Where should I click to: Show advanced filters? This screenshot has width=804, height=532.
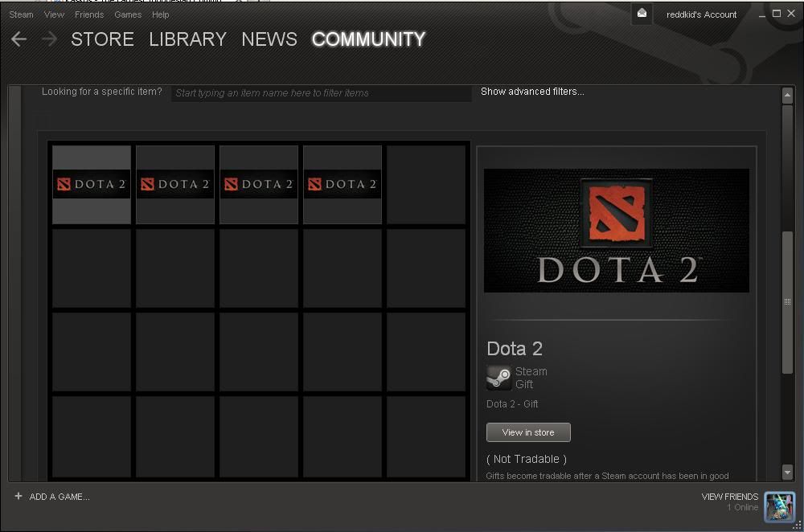532,92
